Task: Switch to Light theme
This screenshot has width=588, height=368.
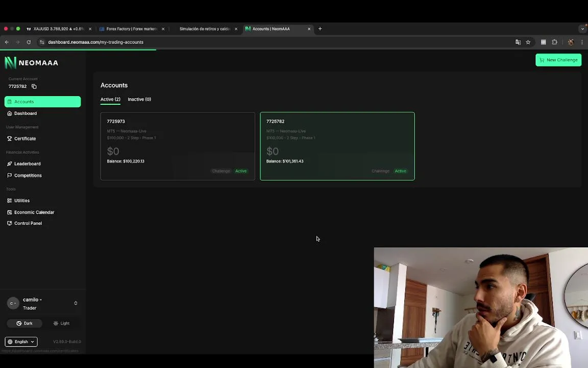Action: pos(61,324)
